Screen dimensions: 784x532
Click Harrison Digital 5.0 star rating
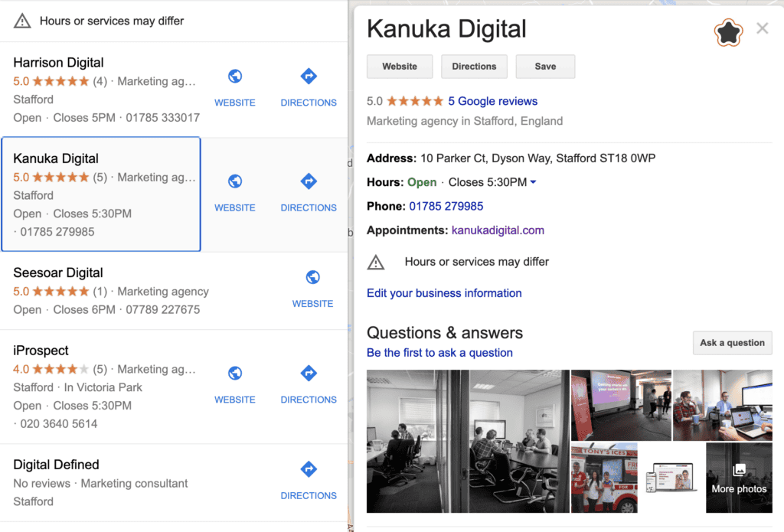tap(51, 81)
